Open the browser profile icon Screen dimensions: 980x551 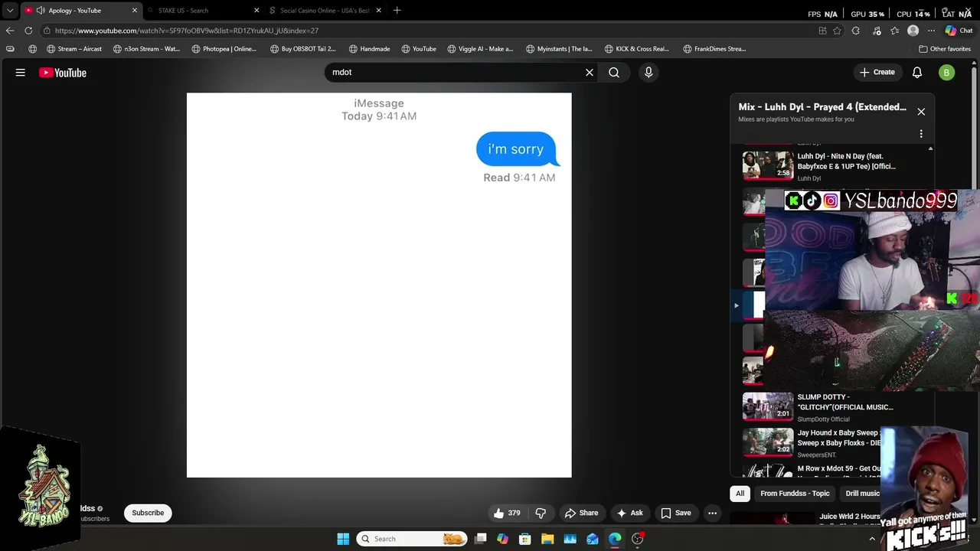(x=913, y=31)
